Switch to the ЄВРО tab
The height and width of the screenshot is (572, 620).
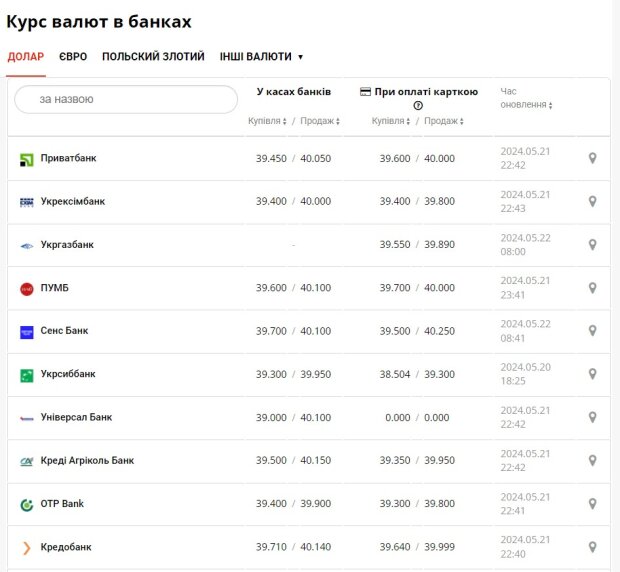(x=73, y=57)
